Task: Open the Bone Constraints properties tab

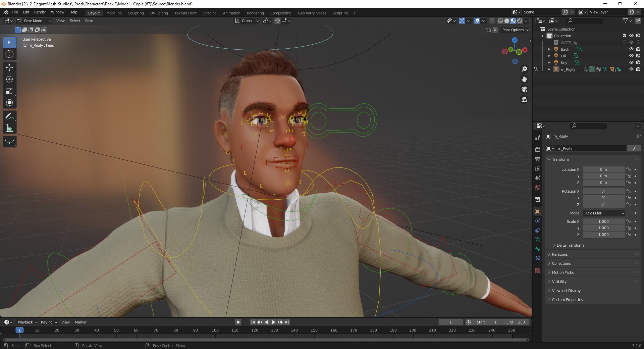Action: pos(538,258)
